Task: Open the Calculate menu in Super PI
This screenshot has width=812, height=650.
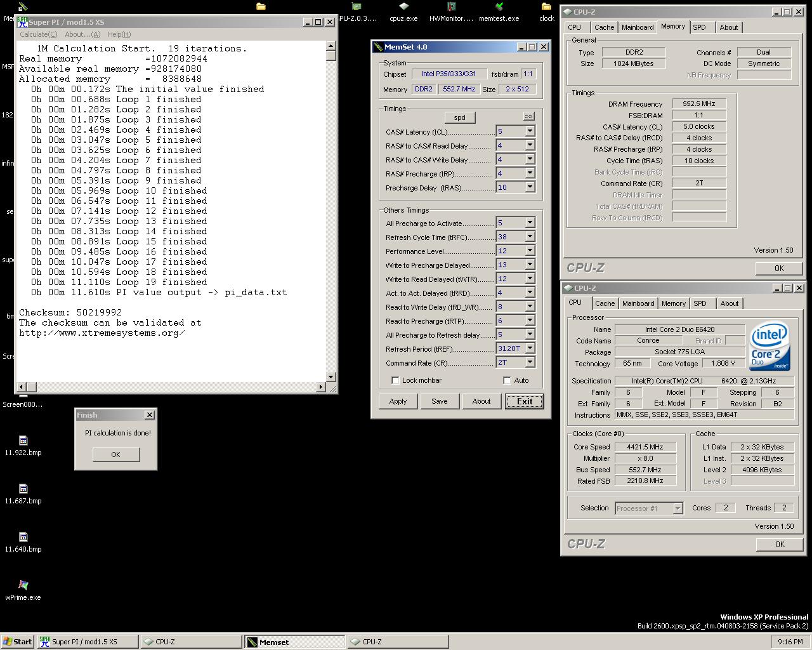Action: click(38, 34)
